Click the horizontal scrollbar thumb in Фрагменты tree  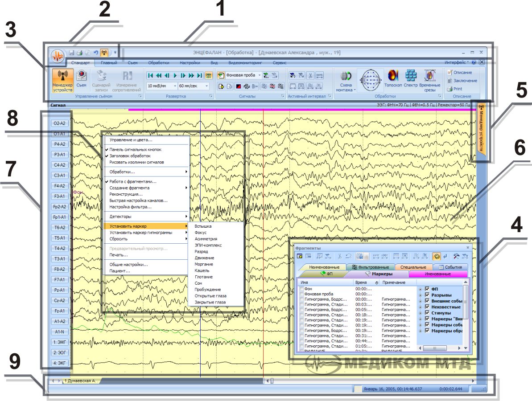[435, 348]
